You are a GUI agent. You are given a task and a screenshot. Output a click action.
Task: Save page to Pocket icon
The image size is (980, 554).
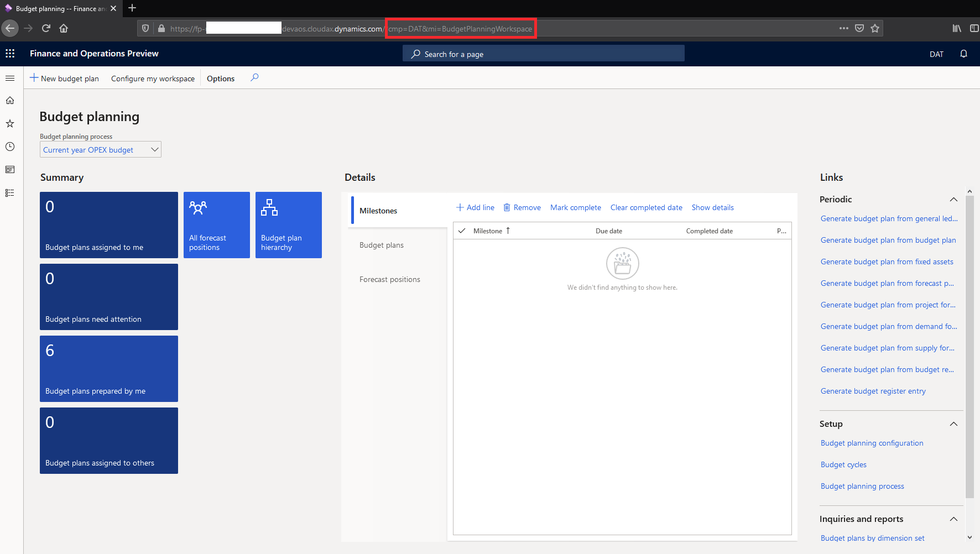pyautogui.click(x=859, y=28)
